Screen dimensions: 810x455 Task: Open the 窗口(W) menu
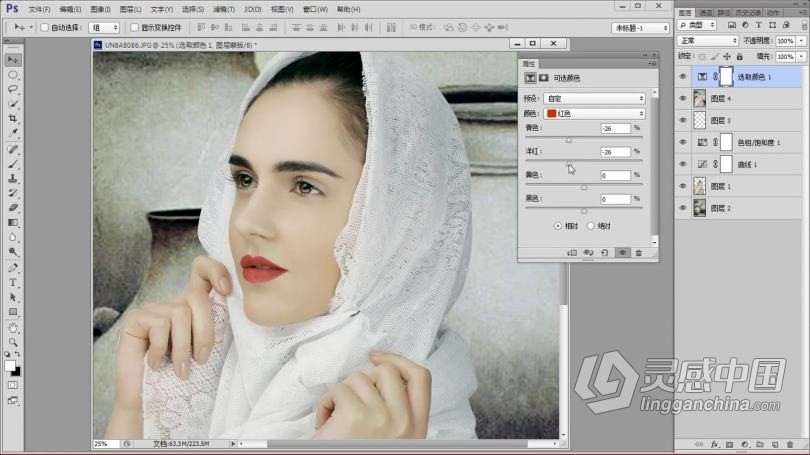[315, 9]
